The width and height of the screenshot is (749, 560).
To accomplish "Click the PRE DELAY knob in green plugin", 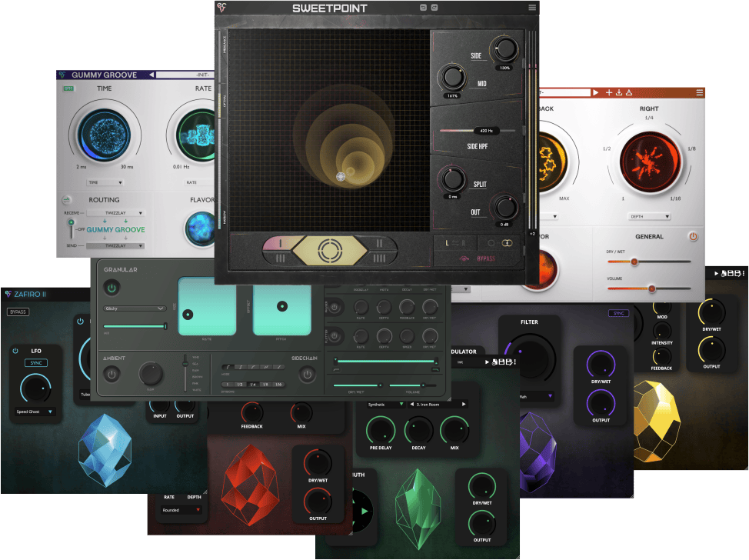I will click(381, 430).
